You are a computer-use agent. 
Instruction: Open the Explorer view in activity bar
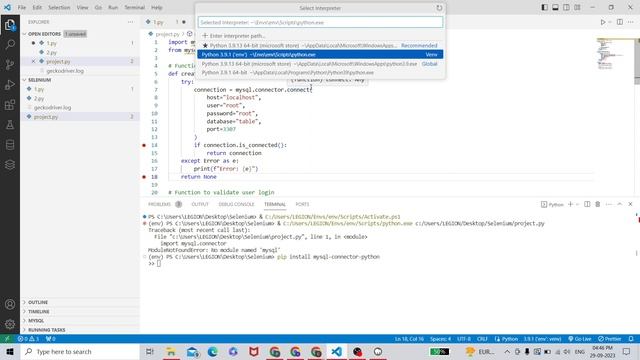click(10, 25)
